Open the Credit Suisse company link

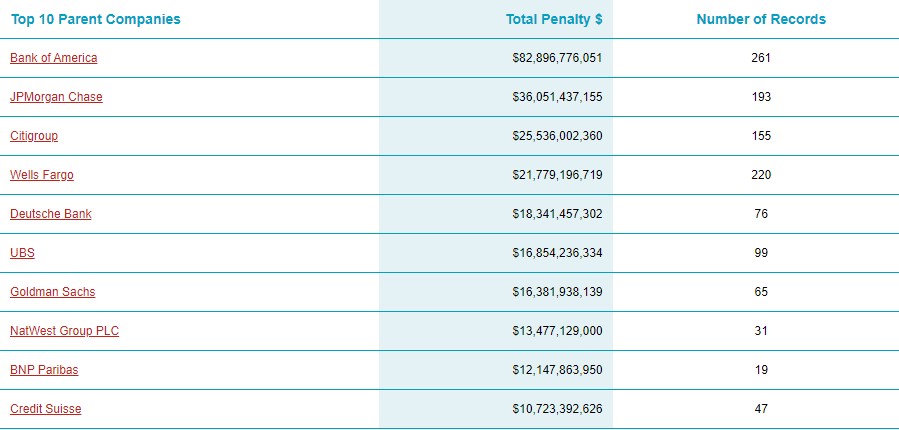[x=46, y=409]
